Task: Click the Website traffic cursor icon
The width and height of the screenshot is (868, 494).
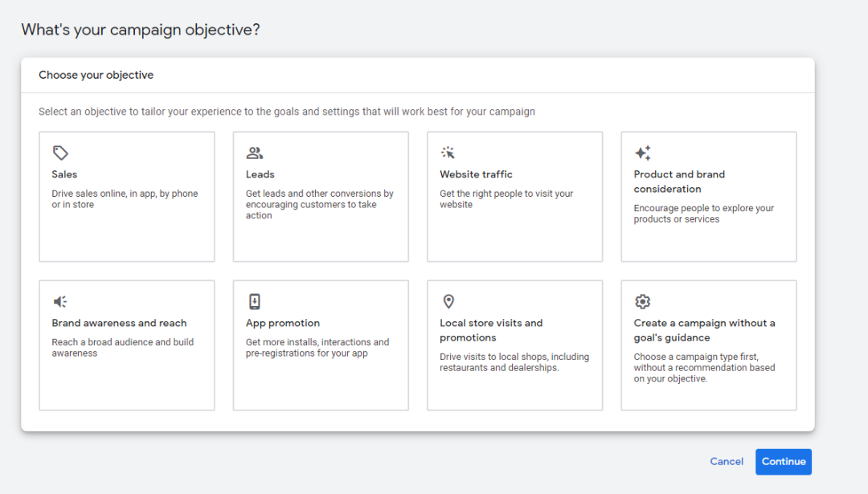Action: 448,153
